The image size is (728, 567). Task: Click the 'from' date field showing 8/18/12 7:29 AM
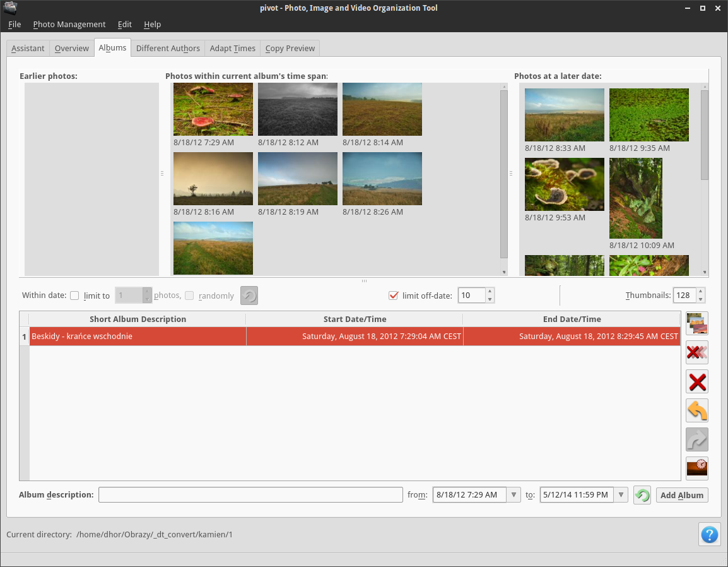(470, 495)
